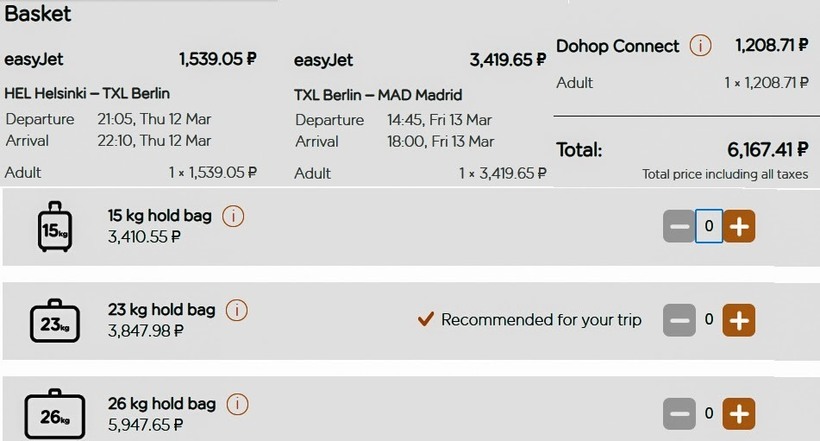Add one 23 kg hold bag

[x=738, y=320]
